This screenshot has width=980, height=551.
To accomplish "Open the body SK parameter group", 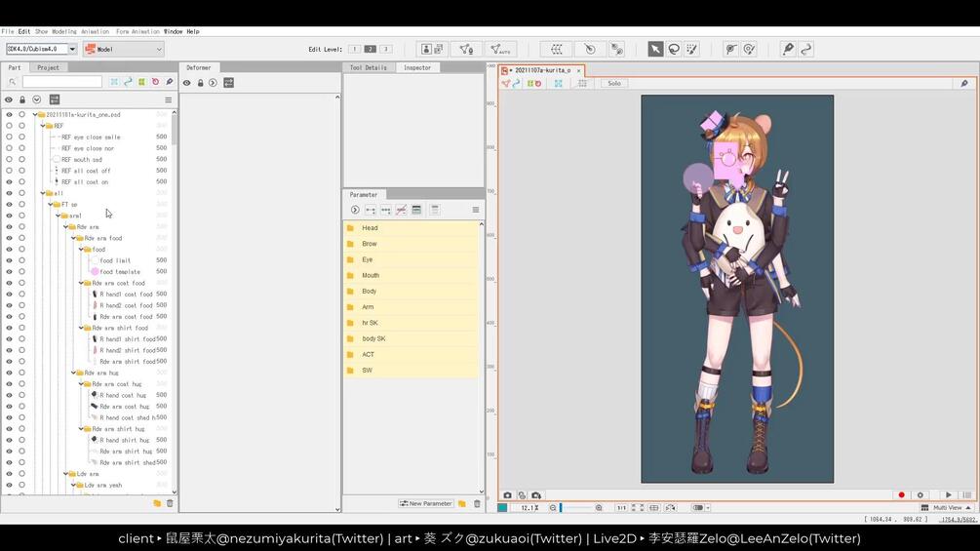I will (x=412, y=338).
